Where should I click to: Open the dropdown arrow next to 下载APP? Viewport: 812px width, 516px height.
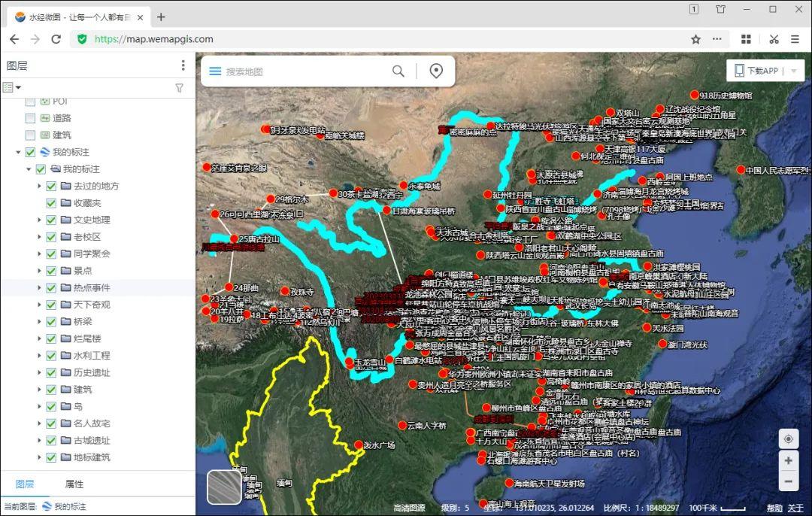coord(795,69)
